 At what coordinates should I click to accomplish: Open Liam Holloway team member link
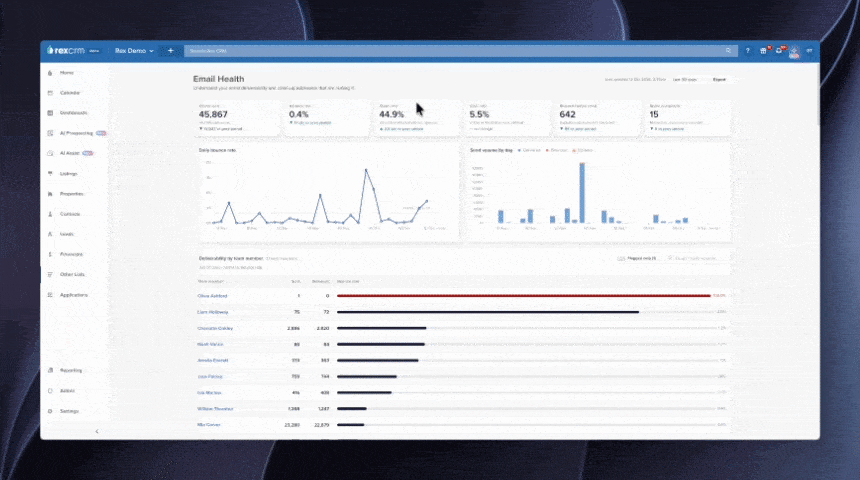[212, 312]
